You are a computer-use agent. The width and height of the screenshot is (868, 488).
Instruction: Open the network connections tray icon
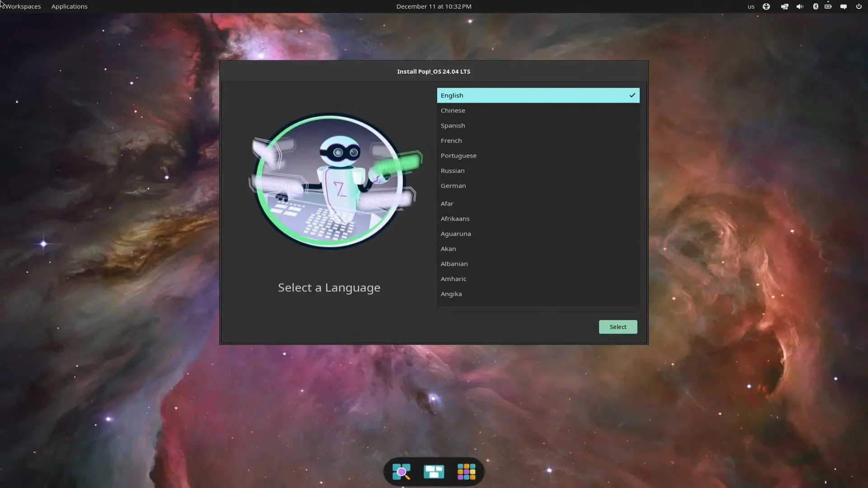point(784,6)
